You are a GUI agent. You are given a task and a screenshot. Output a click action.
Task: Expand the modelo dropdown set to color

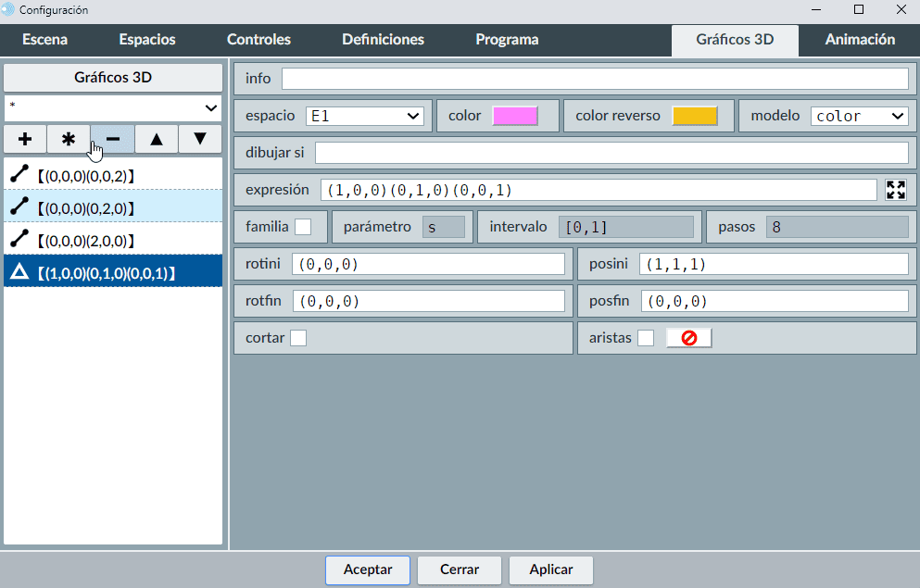click(x=859, y=116)
